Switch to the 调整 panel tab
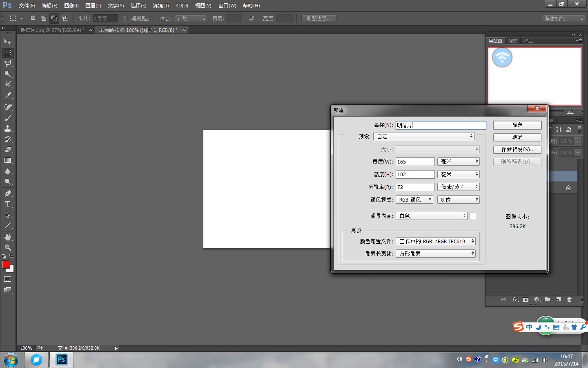Screen dimensions: 588x368 513,41
